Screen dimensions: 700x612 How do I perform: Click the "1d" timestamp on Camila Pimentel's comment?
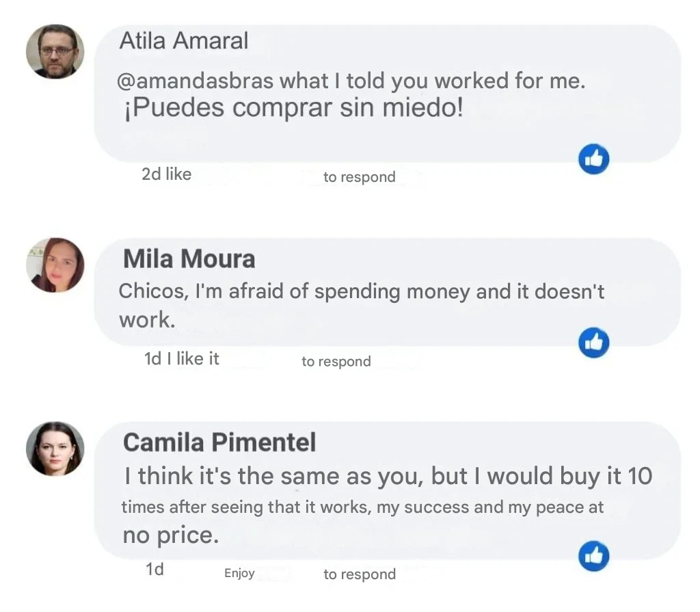pos(154,570)
